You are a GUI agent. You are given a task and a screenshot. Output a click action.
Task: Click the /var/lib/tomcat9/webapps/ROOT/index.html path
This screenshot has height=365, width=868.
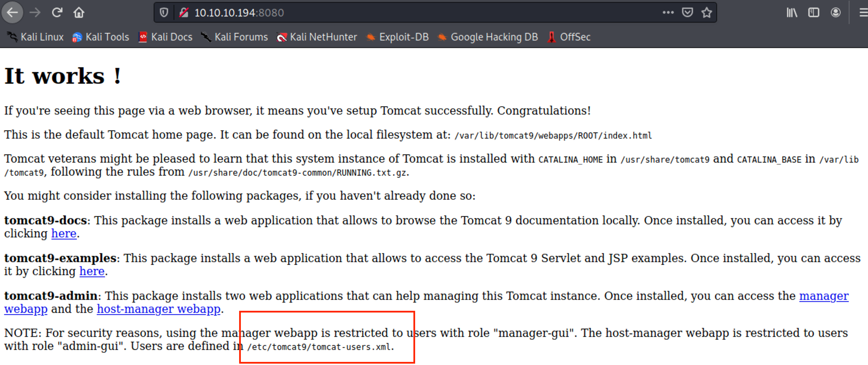coord(553,136)
